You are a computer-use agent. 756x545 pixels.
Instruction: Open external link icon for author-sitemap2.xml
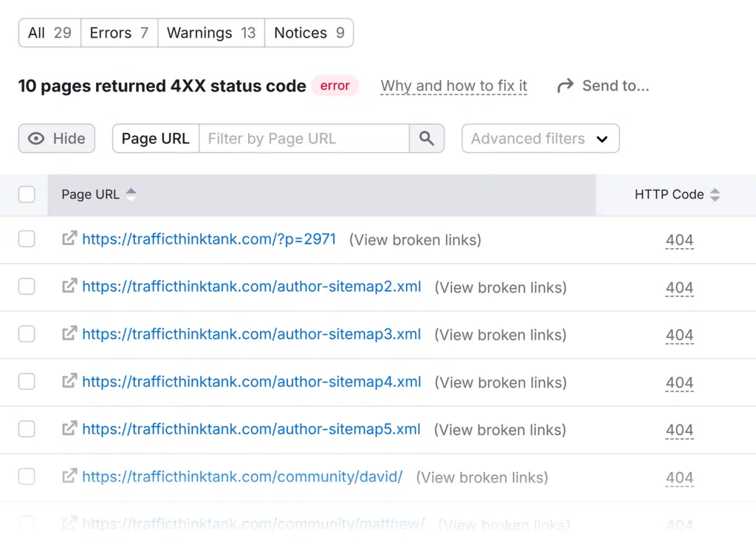pyautogui.click(x=69, y=287)
